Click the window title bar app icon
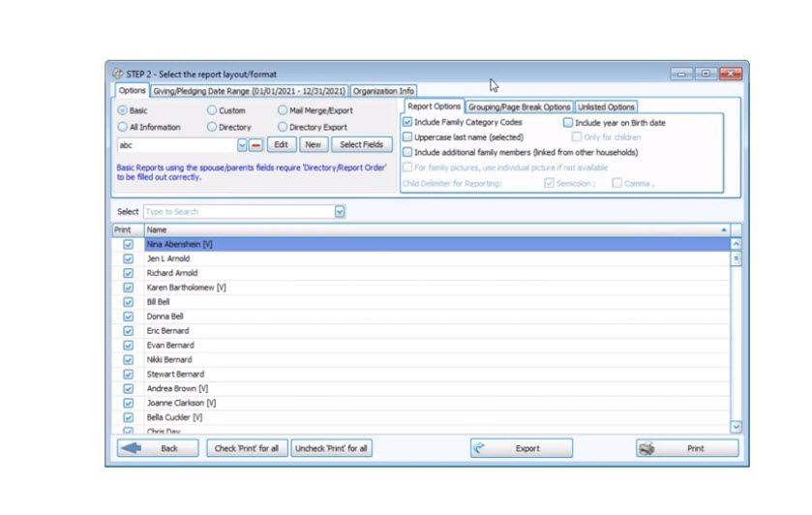This screenshot has height=515, width=812. [x=117, y=74]
